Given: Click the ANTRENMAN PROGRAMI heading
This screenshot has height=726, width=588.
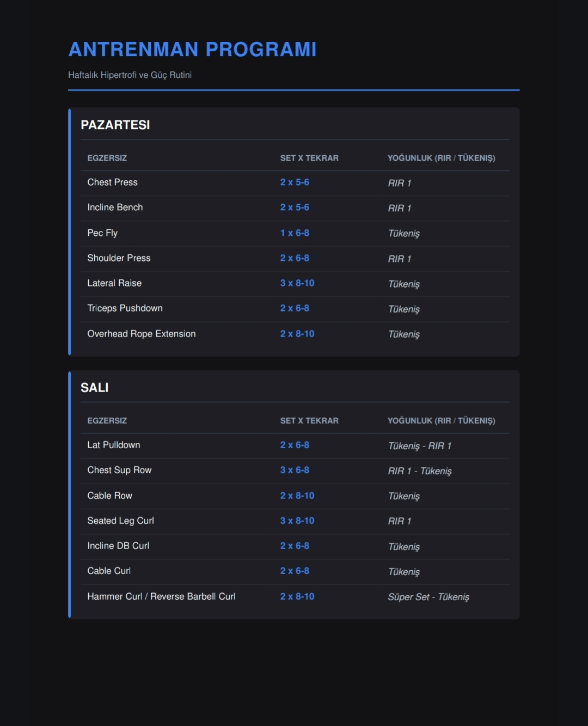Looking at the screenshot, I should (192, 50).
